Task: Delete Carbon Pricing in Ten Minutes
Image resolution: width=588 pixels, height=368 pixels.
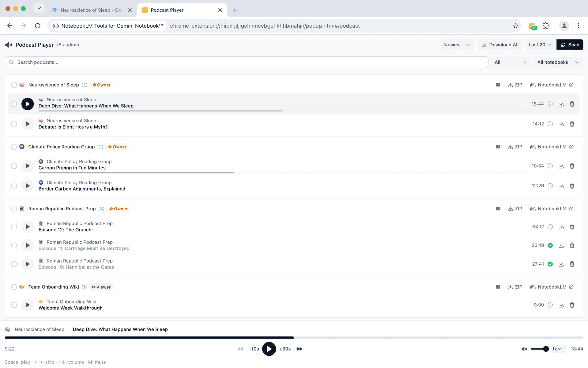Action: (572, 166)
